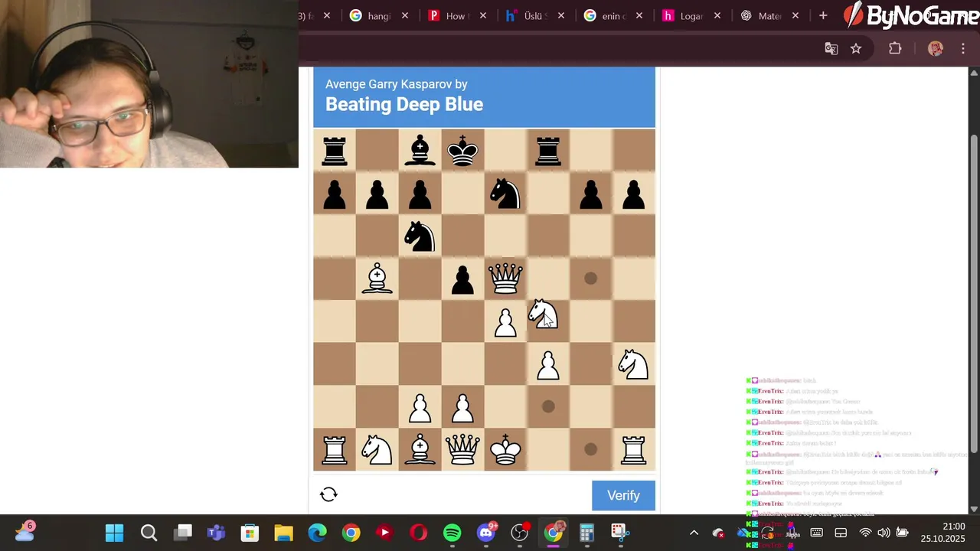Select the white pawn on d2

462,408
